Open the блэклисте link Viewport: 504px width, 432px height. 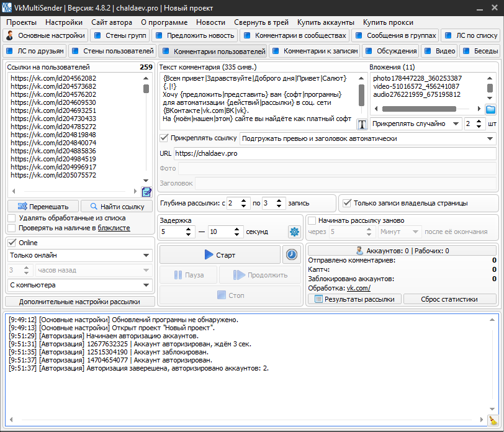coord(114,228)
